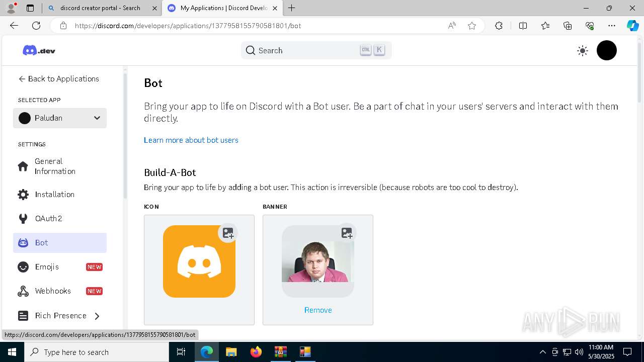Open File Explorer from taskbar
The image size is (644, 362).
pyautogui.click(x=231, y=352)
